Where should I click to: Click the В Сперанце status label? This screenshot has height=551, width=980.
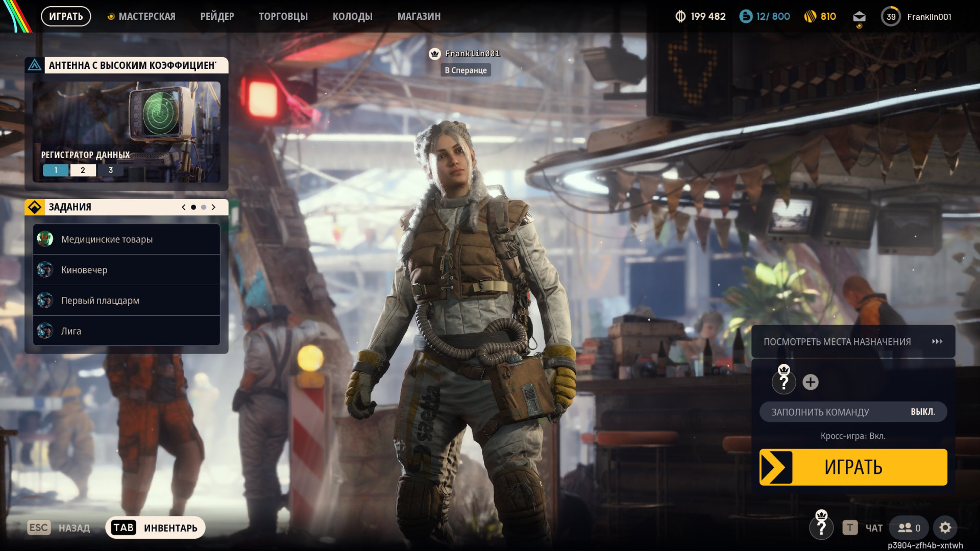pos(465,70)
